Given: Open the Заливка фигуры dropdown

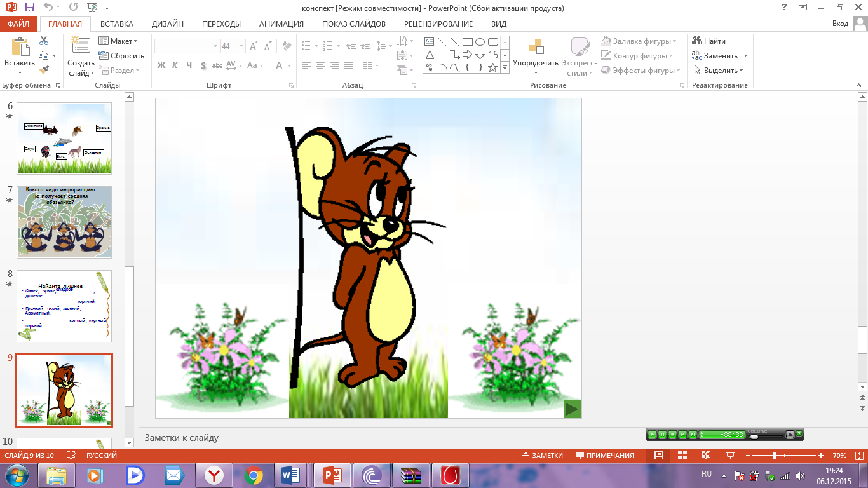Looking at the screenshot, I should pos(640,41).
